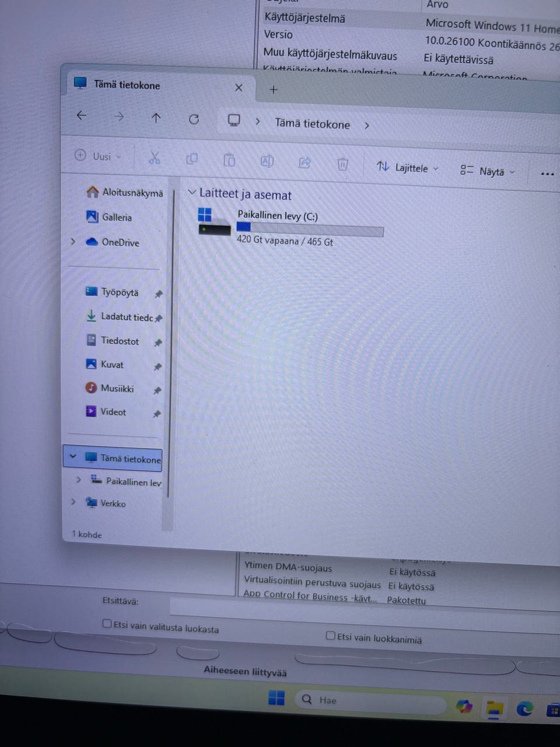Click the Rename toolbar icon
The image size is (560, 747).
(267, 161)
